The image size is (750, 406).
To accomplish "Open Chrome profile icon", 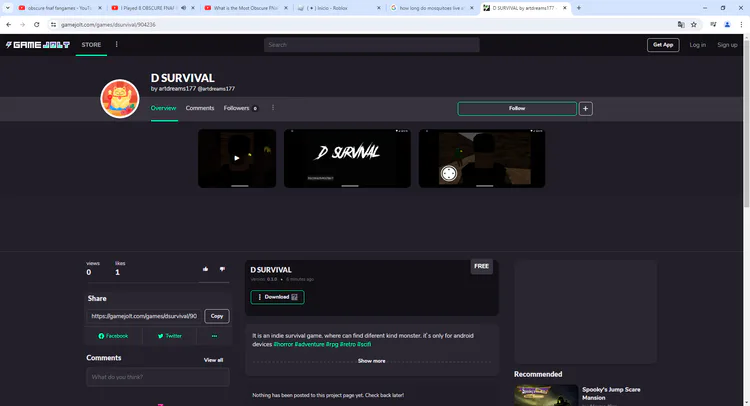I will pos(727,24).
